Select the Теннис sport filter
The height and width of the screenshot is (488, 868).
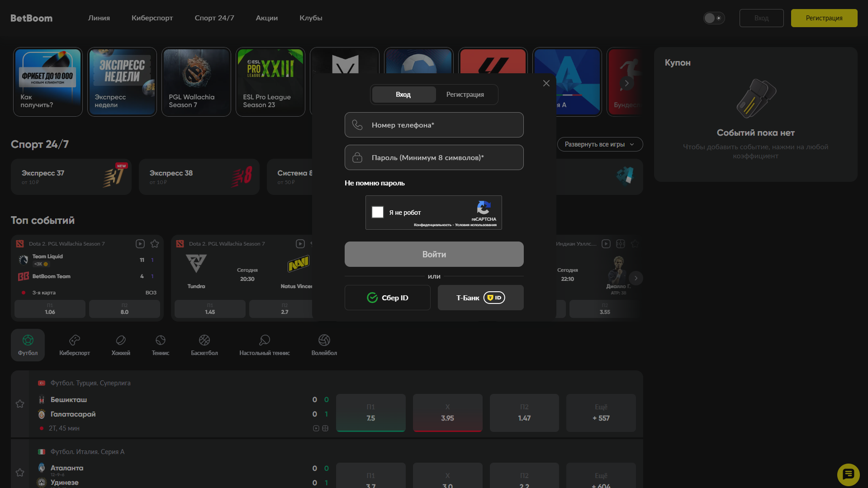(161, 345)
